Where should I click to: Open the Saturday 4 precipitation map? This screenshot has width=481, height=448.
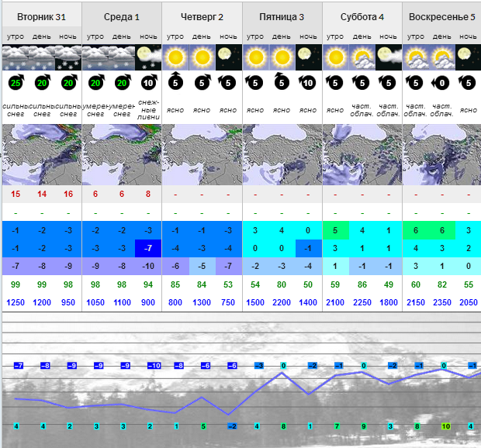pos(362,154)
